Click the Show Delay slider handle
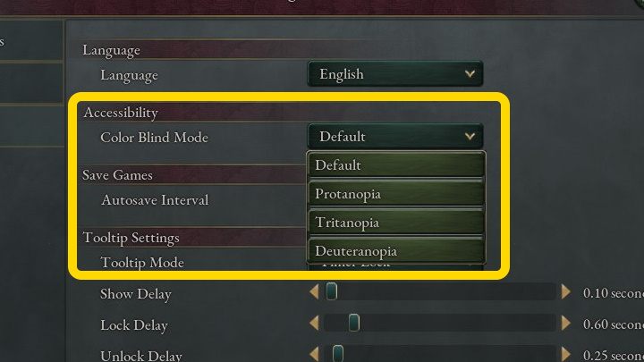This screenshot has width=644, height=362. click(x=331, y=292)
